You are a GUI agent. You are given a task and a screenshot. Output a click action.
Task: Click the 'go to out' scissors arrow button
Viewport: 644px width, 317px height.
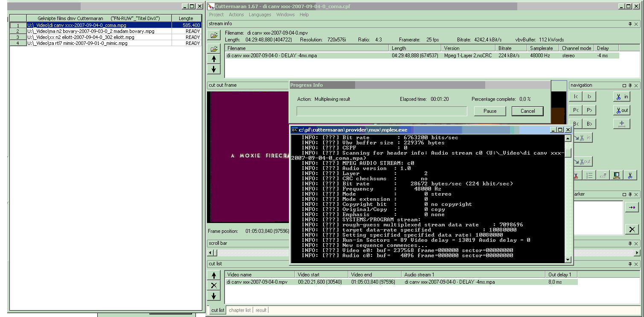click(583, 162)
